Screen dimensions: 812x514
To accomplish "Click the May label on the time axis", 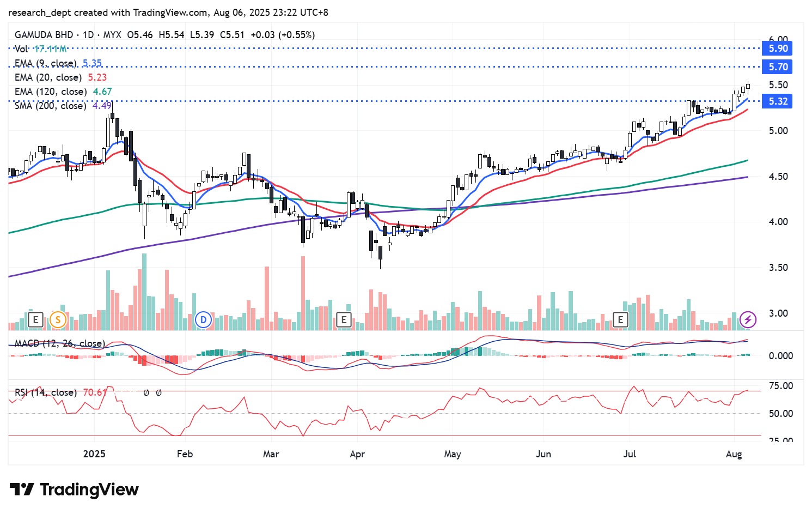I will tap(453, 454).
